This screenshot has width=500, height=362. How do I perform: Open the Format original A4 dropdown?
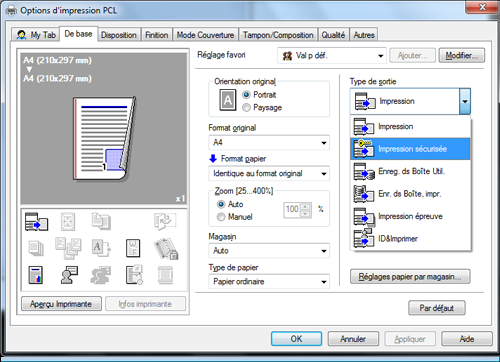coord(269,143)
